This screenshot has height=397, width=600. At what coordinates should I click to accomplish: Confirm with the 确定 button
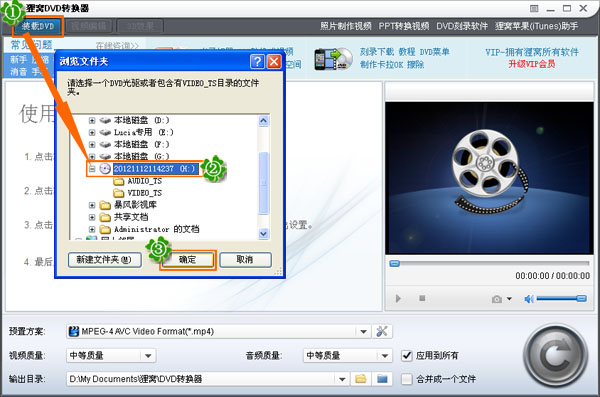[188, 260]
